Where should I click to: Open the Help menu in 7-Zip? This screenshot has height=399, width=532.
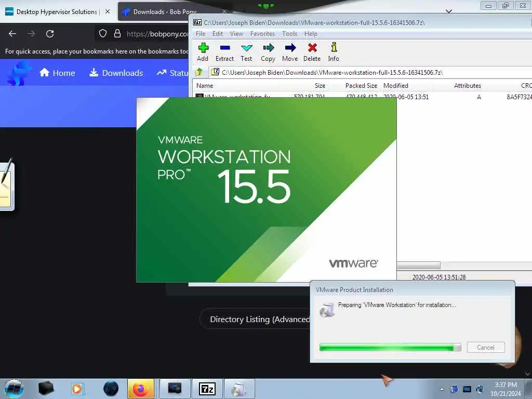pyautogui.click(x=311, y=34)
